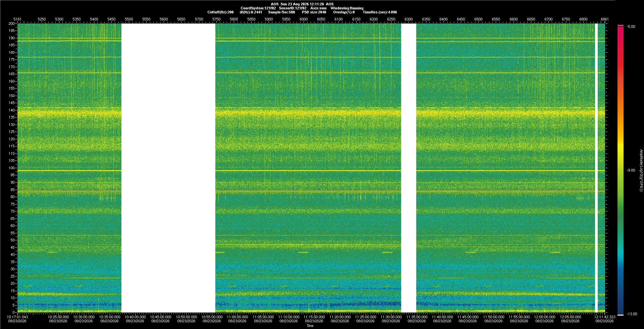The image size is (644, 329).
Task: Click the 6861 end label on top axis
Action: (604, 19)
